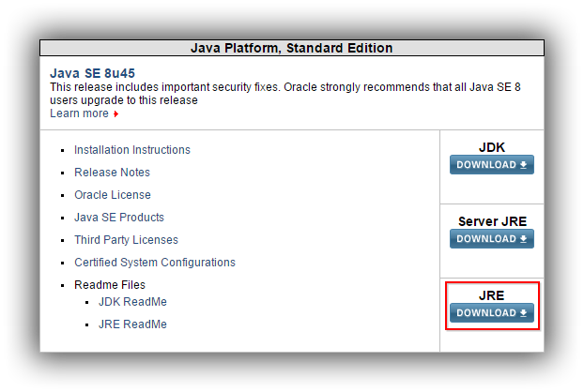Viewport: 584px width, 392px height.
Task: Click the Server JRE Download button
Action: point(492,239)
